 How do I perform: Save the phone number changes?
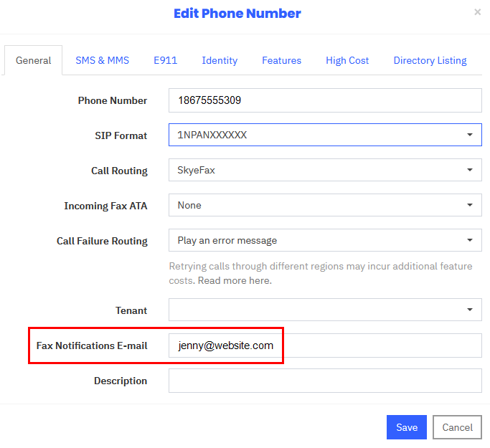click(407, 427)
